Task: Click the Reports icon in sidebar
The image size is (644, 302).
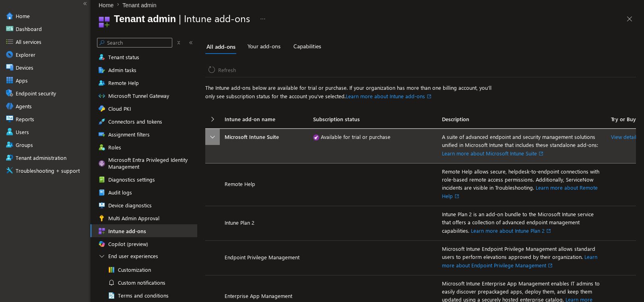Action: (10, 119)
